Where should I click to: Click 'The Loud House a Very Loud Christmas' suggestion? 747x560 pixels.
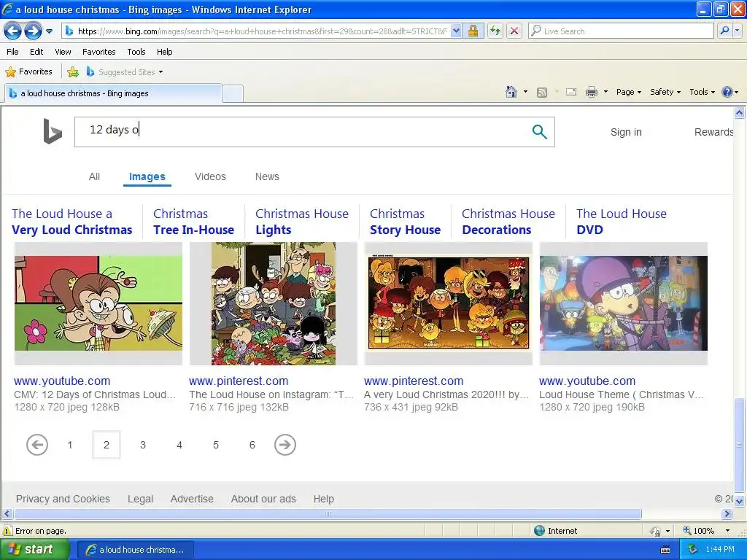pos(72,222)
